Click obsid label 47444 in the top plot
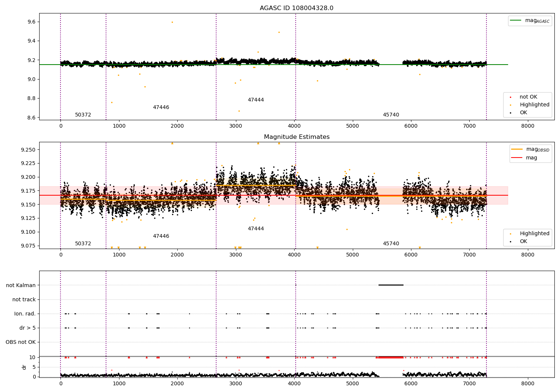Viewport: 560px width, 392px height. point(256,100)
